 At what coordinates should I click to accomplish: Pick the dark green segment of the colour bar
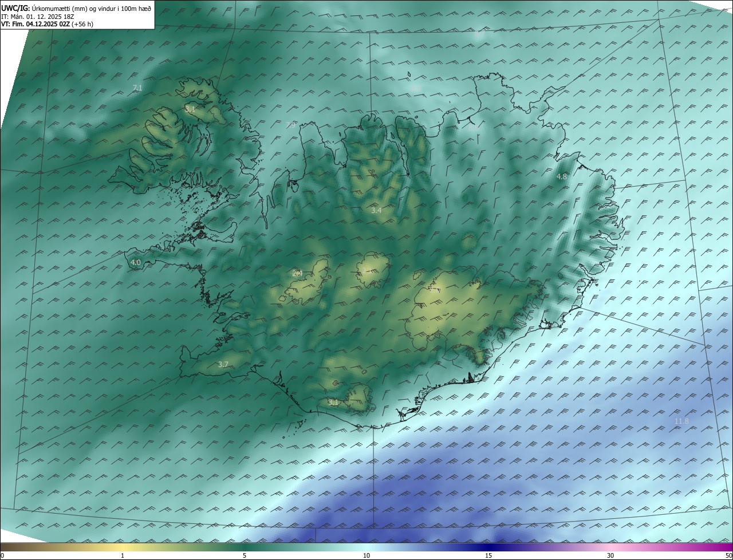pyautogui.click(x=245, y=547)
